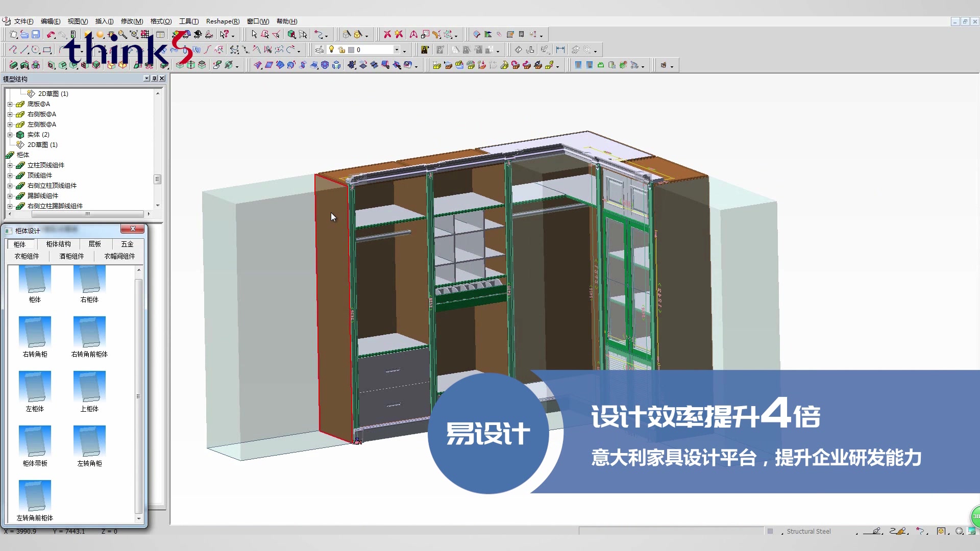Click the Save file toolbar icon

pos(36,34)
